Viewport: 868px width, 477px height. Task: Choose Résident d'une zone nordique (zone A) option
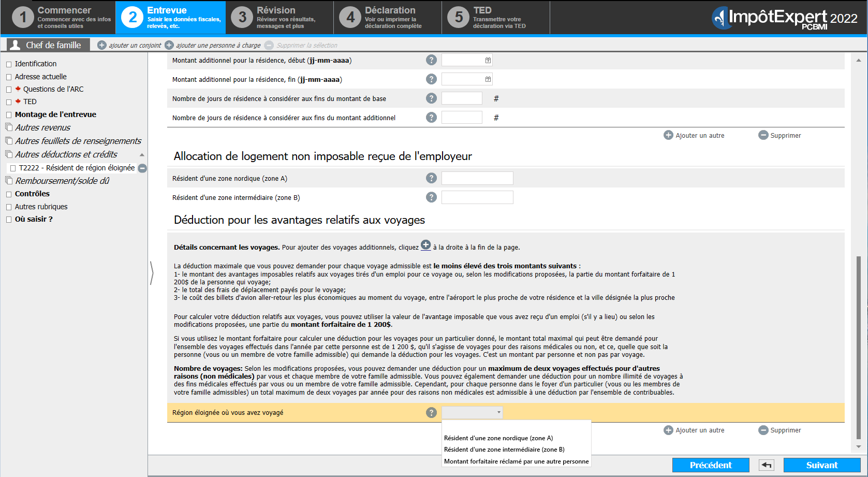point(516,438)
